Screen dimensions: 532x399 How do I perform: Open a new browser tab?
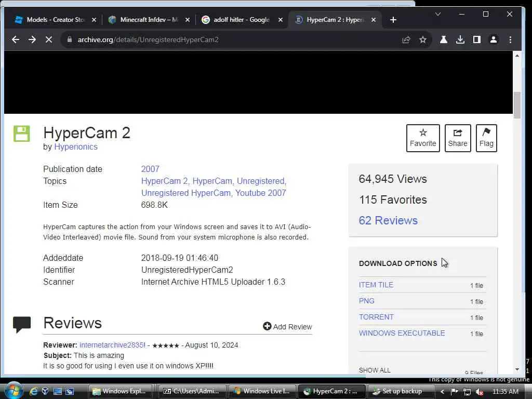pos(393,20)
